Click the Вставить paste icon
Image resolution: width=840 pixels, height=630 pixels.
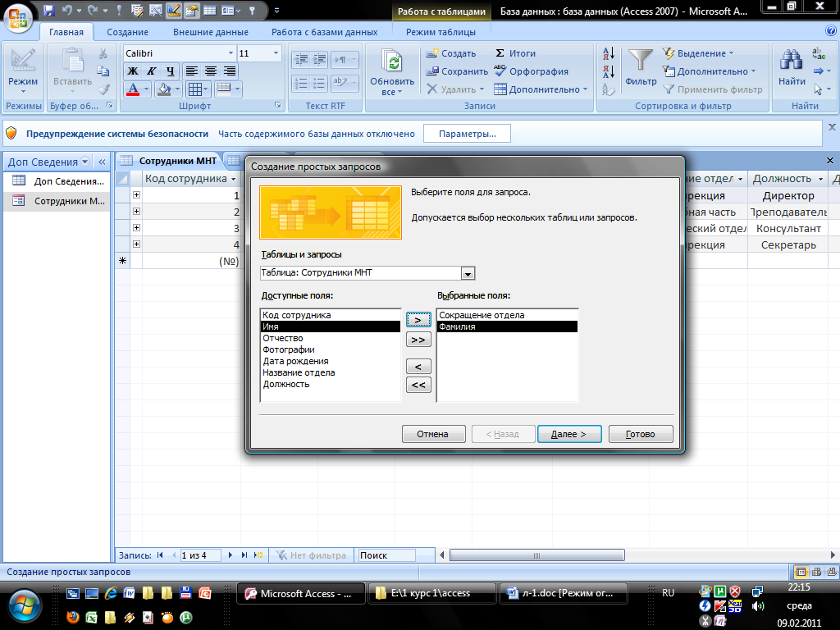point(72,60)
